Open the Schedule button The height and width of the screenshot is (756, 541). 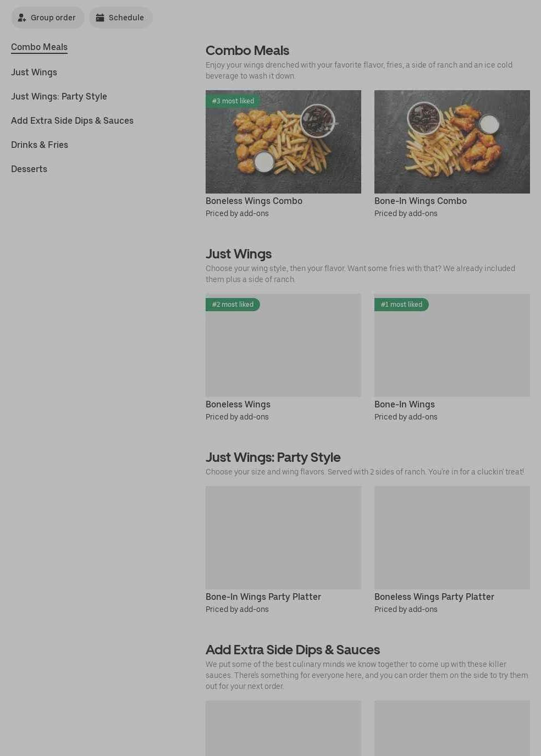coord(121,18)
